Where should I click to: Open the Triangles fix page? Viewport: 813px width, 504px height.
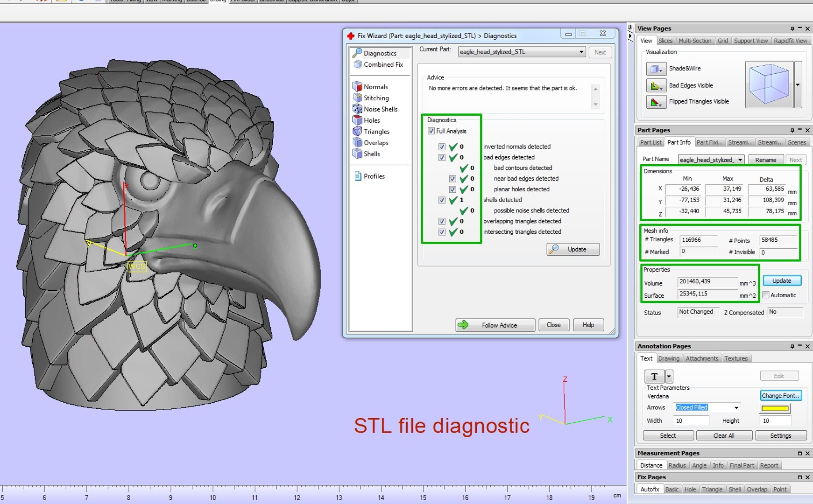371,132
